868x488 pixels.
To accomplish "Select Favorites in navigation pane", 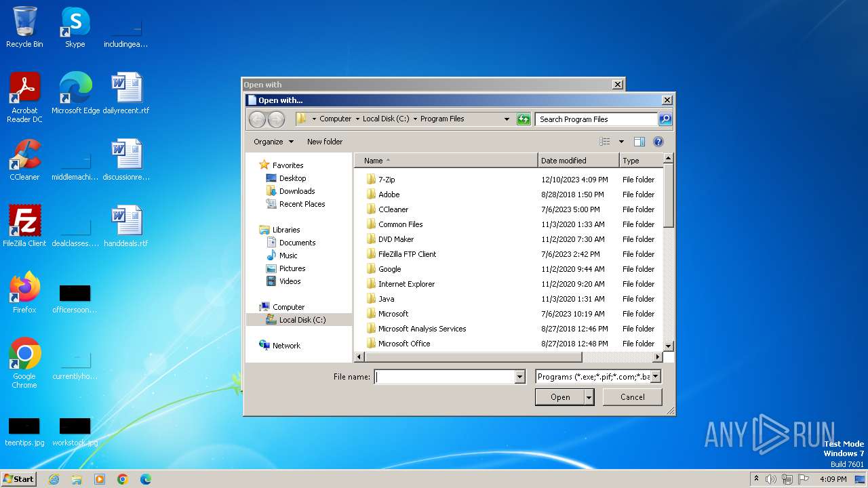I will [288, 165].
